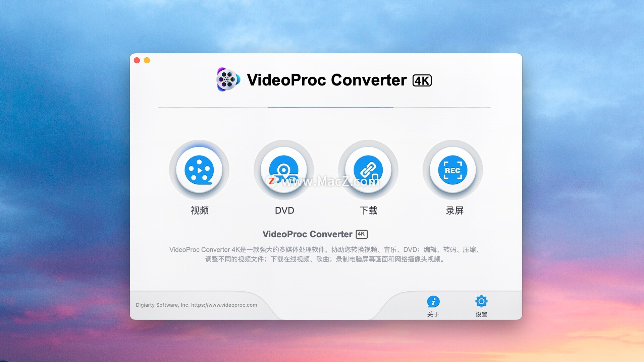Screen dimensions: 644x362
Task: Open the 视频 video processing module icon
Action: [199, 170]
